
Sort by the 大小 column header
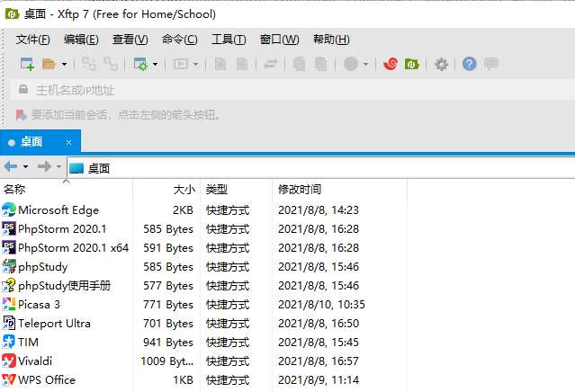pos(166,190)
